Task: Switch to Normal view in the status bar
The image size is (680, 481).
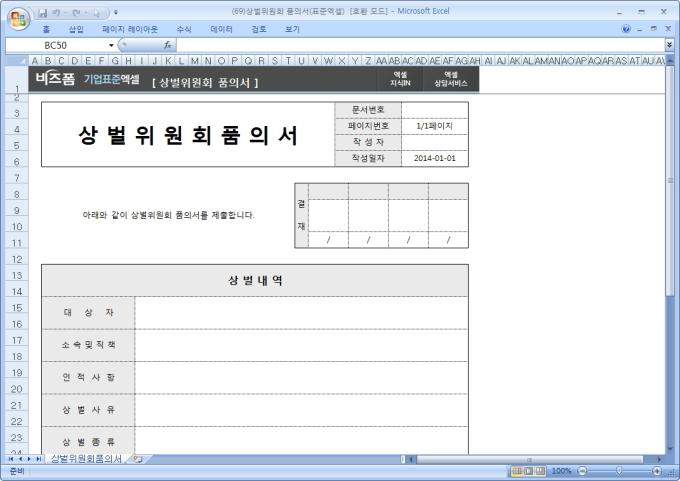Action: click(x=517, y=471)
